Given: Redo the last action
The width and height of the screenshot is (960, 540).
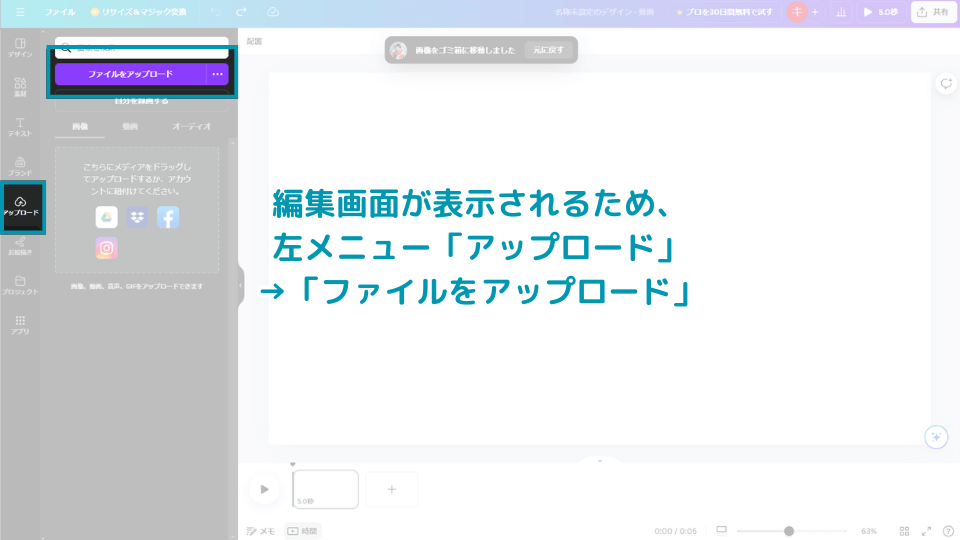Looking at the screenshot, I should 241,12.
